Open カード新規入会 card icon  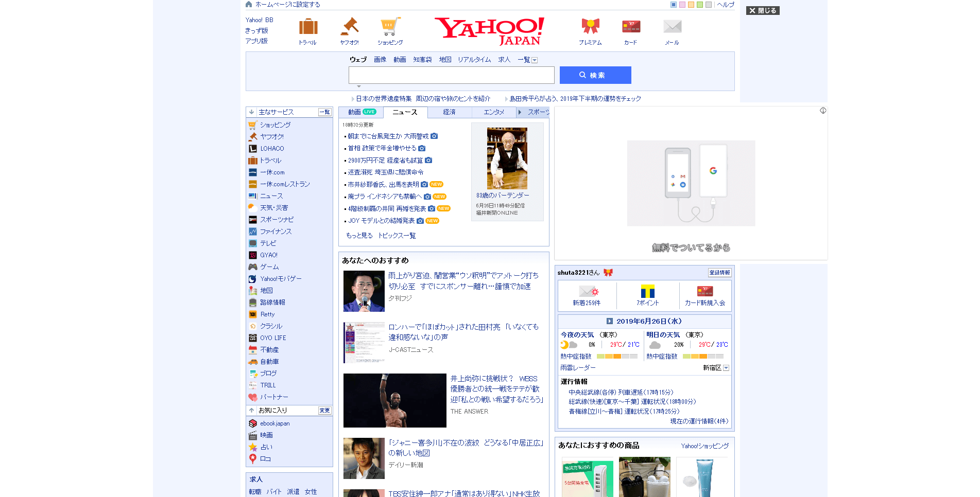(x=705, y=291)
